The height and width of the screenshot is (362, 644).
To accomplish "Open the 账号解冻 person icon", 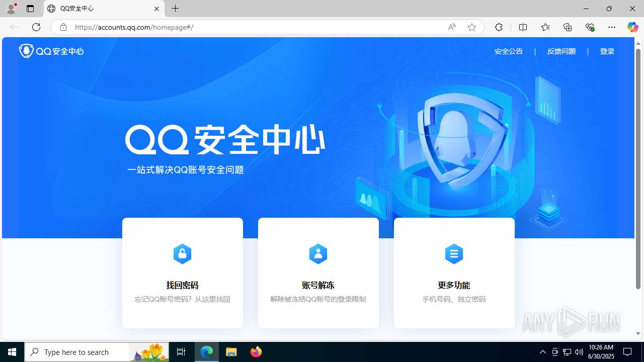I will tap(318, 254).
